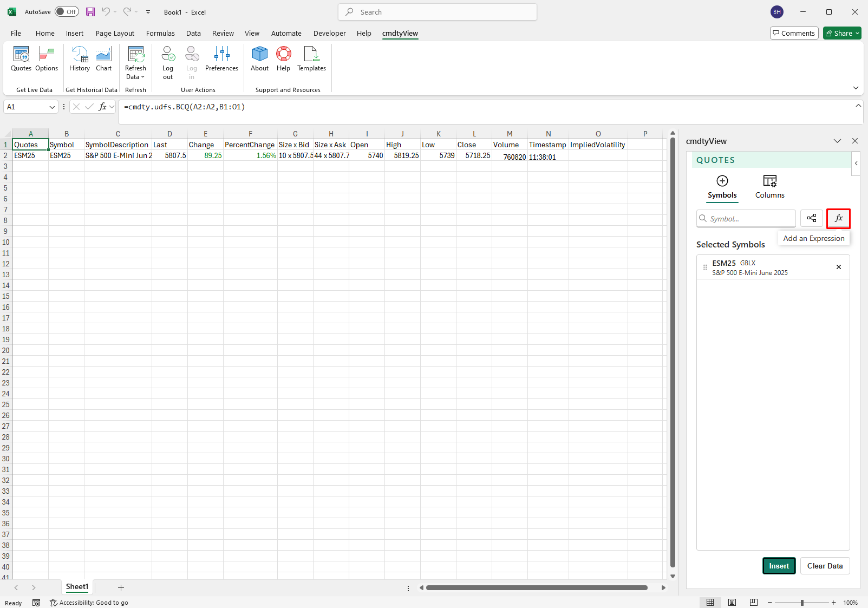Switch to Page Break Preview icon
Viewport: 868px width, 608px height.
coord(753,603)
